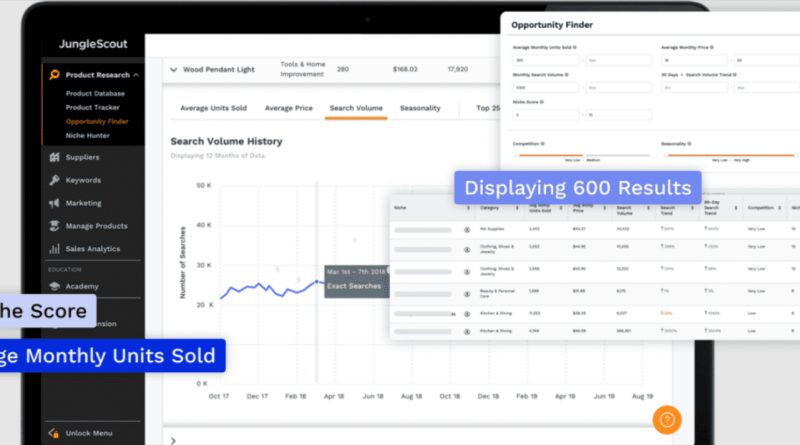Image resolution: width=800 pixels, height=445 pixels.
Task: Click the round icon in the Pet Supplies row
Action: (467, 230)
